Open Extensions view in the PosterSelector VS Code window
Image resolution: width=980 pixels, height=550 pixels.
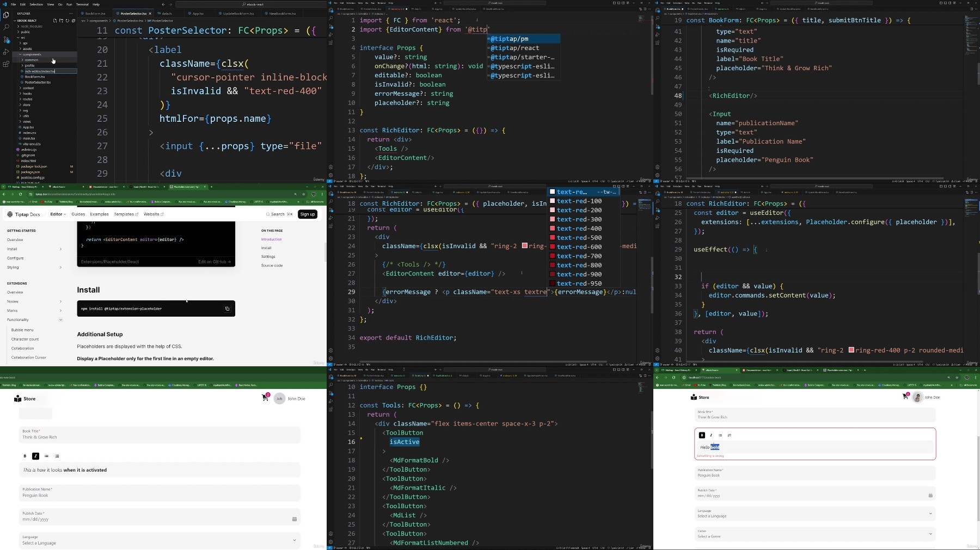point(6,64)
